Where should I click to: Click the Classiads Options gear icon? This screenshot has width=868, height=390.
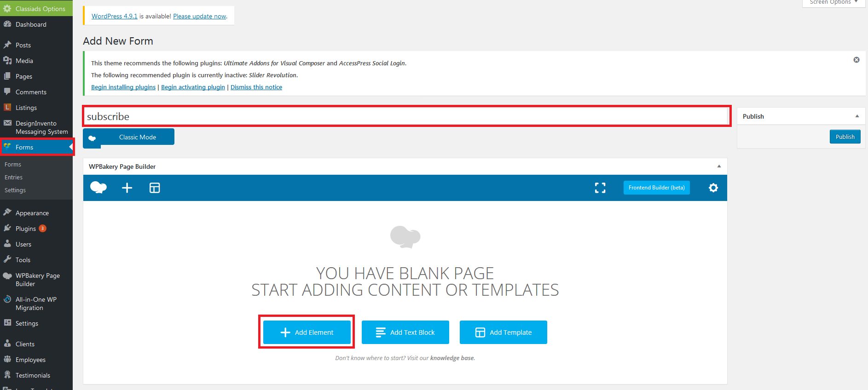tap(7, 8)
